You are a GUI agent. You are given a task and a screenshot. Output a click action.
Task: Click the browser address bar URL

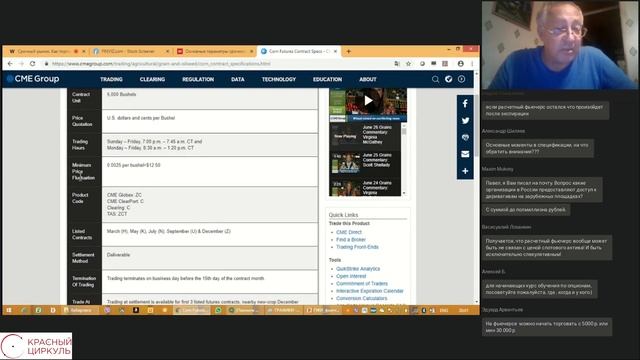(x=161, y=64)
